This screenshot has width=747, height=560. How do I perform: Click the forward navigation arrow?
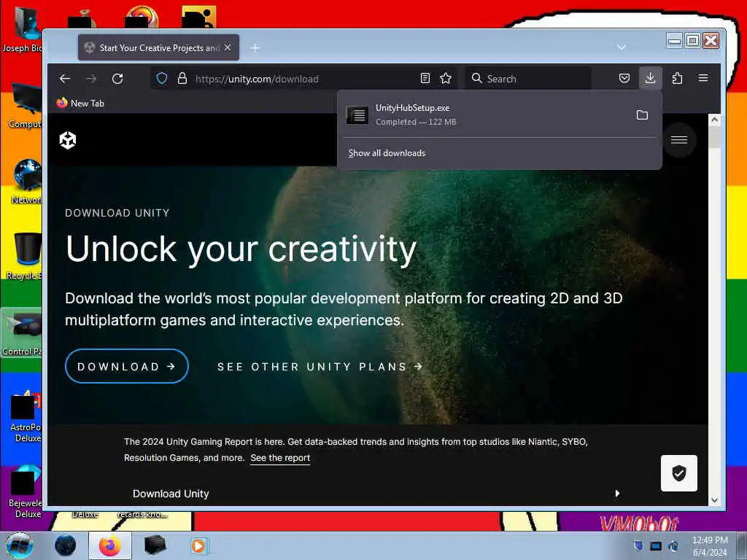pos(91,79)
